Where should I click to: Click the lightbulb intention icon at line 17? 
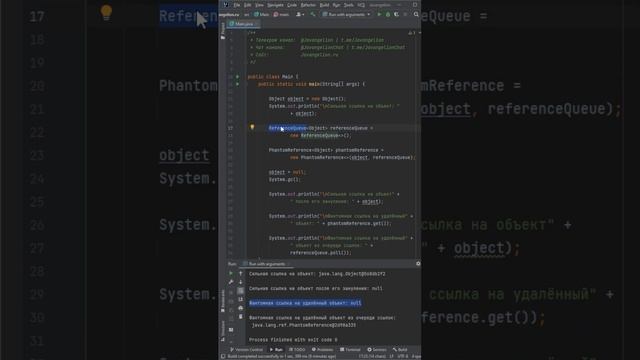coord(252,127)
